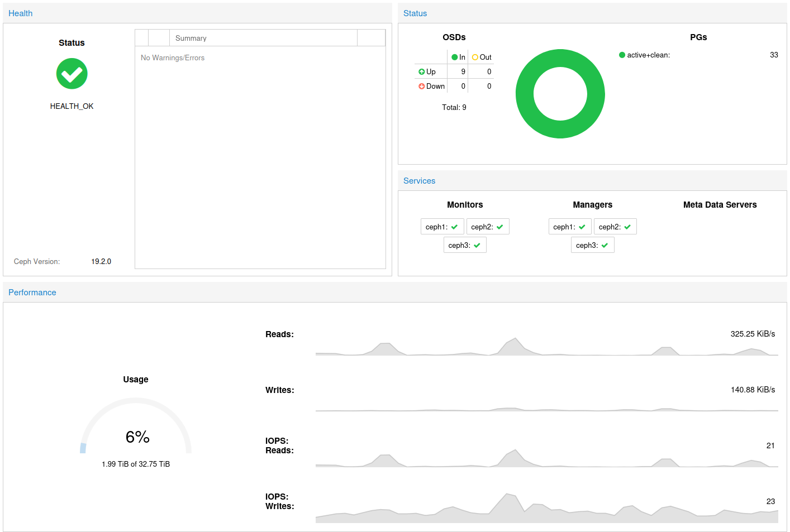The width and height of the screenshot is (790, 532).
Task: Click the yellow Out dot icon in OSDs table
Action: (475, 57)
